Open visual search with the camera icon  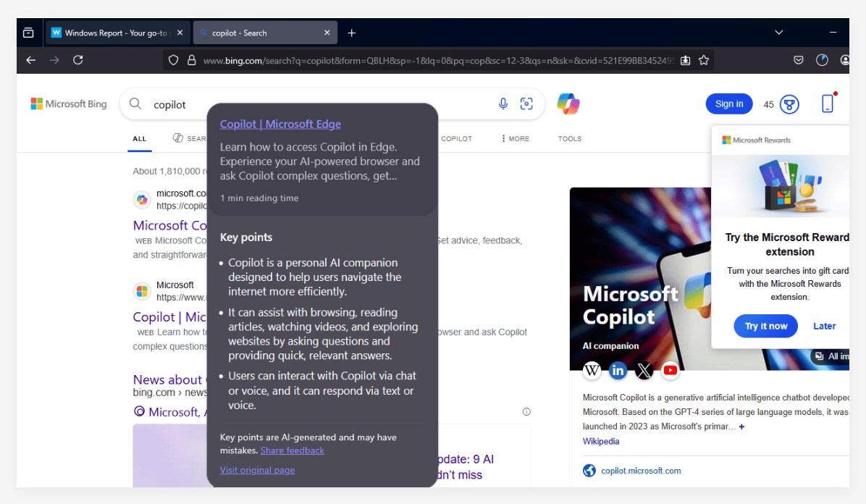point(526,104)
